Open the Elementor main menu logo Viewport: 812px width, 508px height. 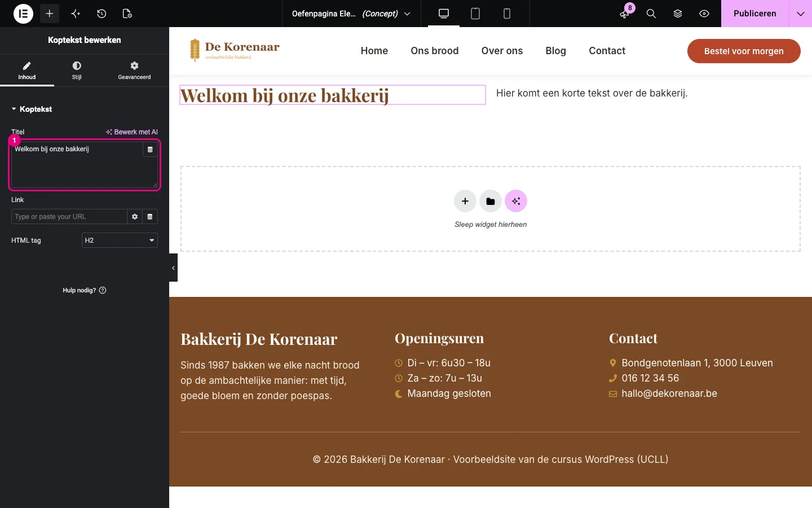tap(23, 14)
